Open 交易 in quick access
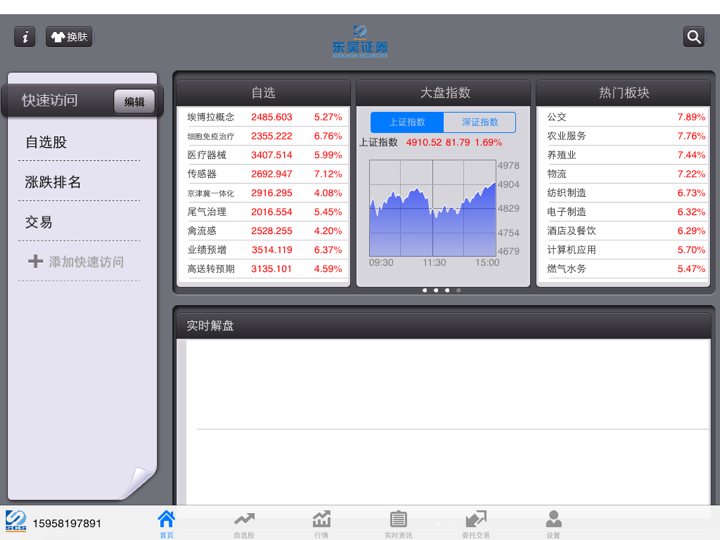The width and height of the screenshot is (720, 540). pos(79,222)
